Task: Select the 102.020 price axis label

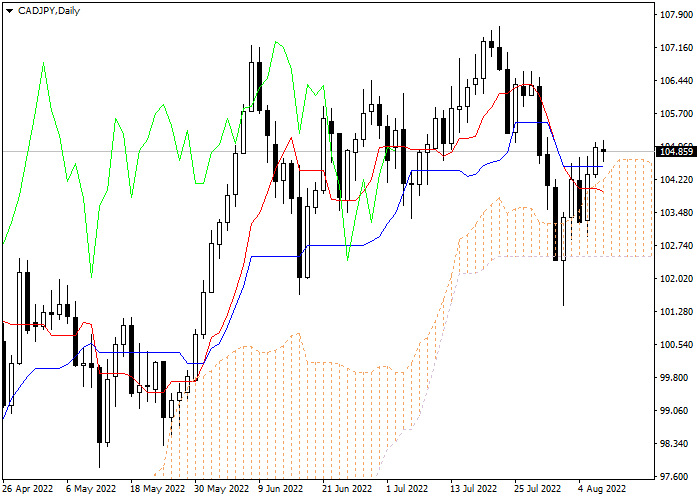Action: pyautogui.click(x=676, y=279)
